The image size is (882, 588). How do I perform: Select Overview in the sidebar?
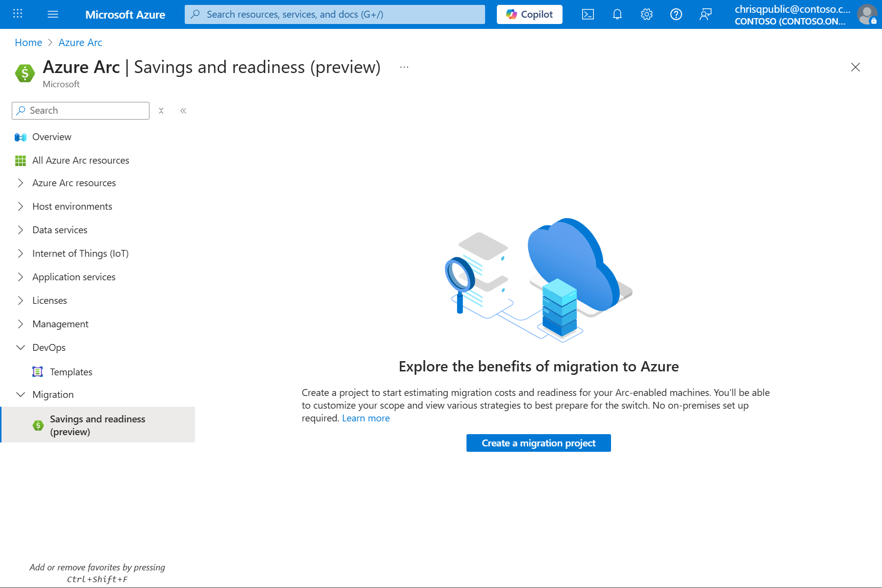pos(51,137)
